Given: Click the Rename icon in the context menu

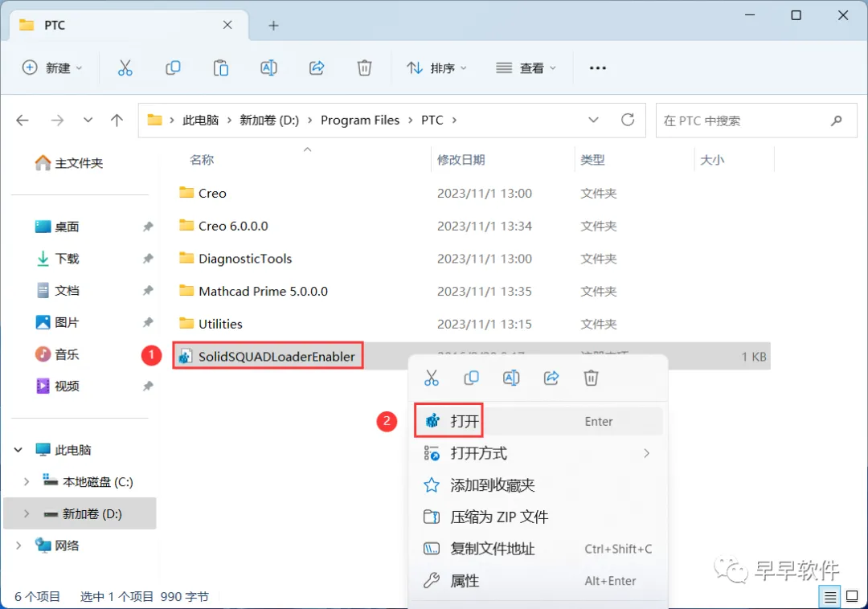Looking at the screenshot, I should 511,378.
